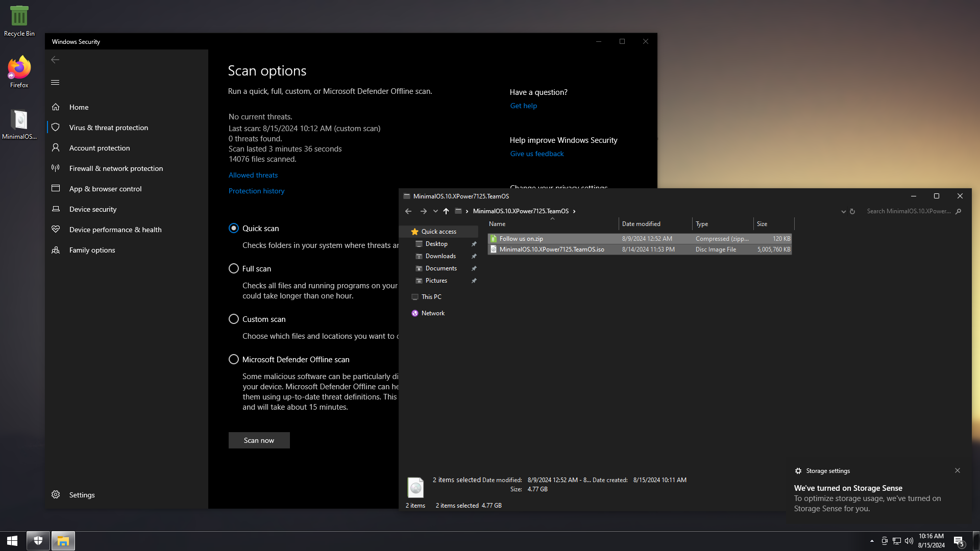Viewport: 980px width, 551px height.
Task: Click the refresh button in File Explorer
Action: [852, 211]
